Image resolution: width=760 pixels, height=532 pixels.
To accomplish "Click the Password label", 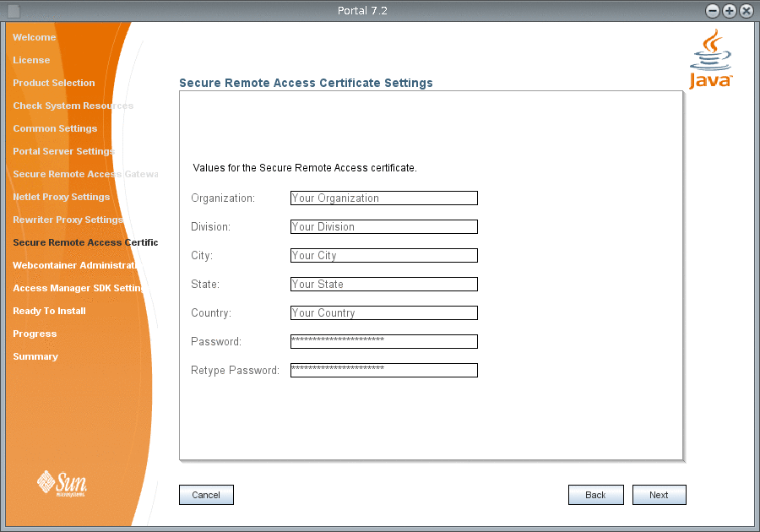I will click(216, 342).
